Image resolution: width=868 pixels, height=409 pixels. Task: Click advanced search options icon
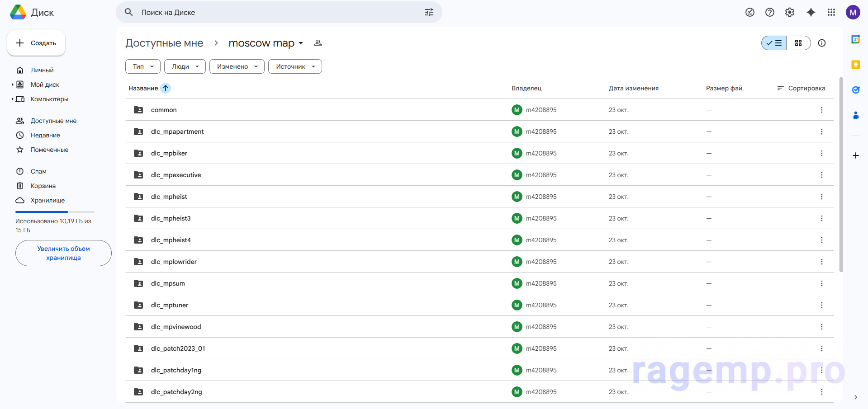[429, 12]
